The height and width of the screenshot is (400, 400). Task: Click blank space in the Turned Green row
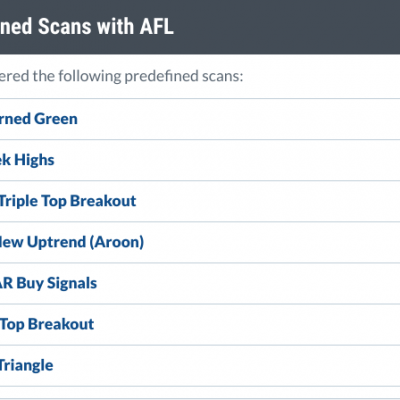coord(238,119)
